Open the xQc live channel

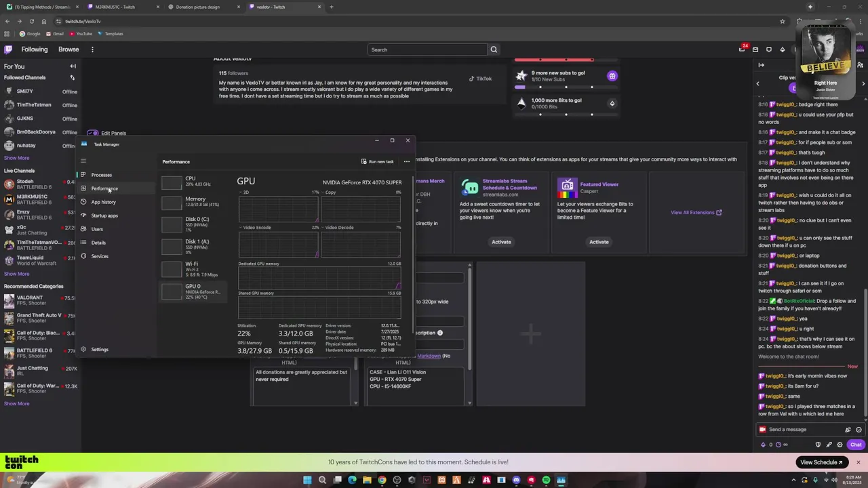tap(41, 230)
